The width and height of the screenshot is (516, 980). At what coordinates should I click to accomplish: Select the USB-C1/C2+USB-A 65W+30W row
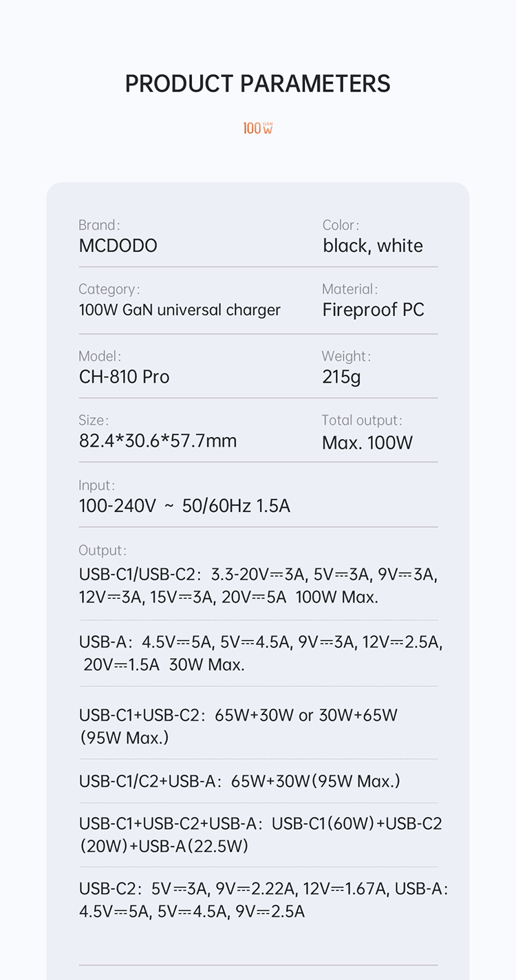coord(239,781)
